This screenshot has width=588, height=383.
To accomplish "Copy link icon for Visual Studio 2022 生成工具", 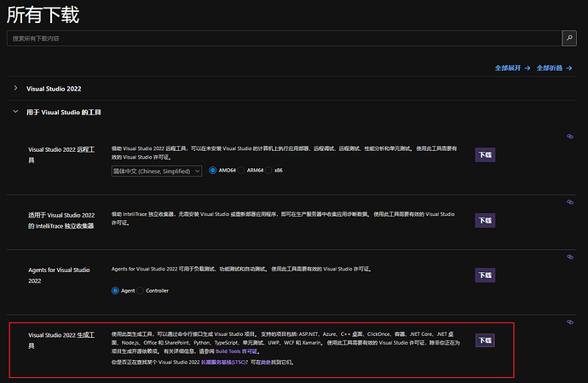I will 569,322.
